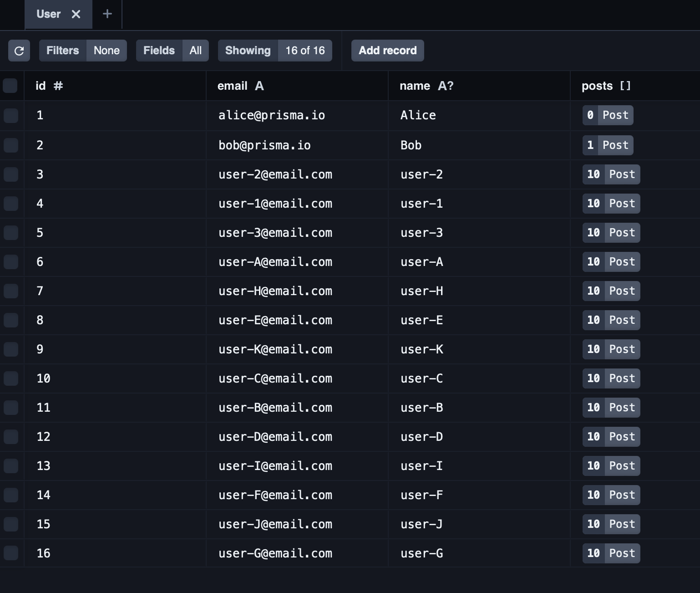The image size is (700, 593).
Task: Check the row for user-A
Action: [11, 262]
